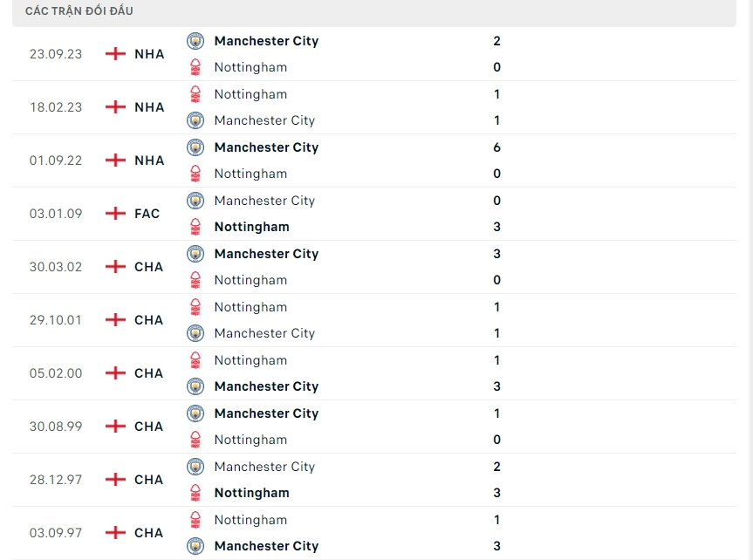Click England flag for the 05.02.00 match

point(115,373)
